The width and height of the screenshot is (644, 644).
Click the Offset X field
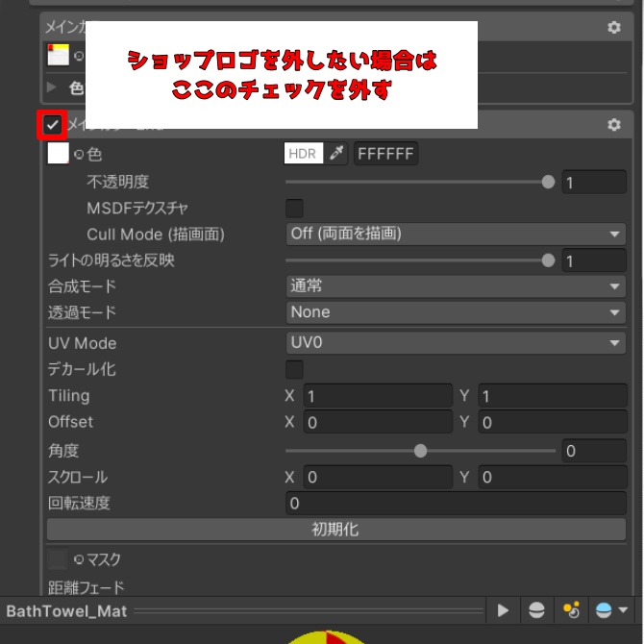[x=378, y=422]
